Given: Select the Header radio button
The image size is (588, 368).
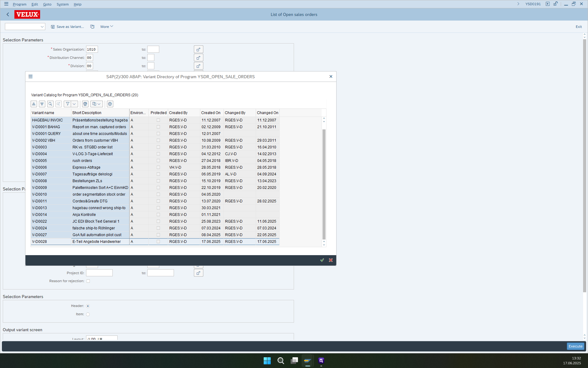Looking at the screenshot, I should pos(88,306).
